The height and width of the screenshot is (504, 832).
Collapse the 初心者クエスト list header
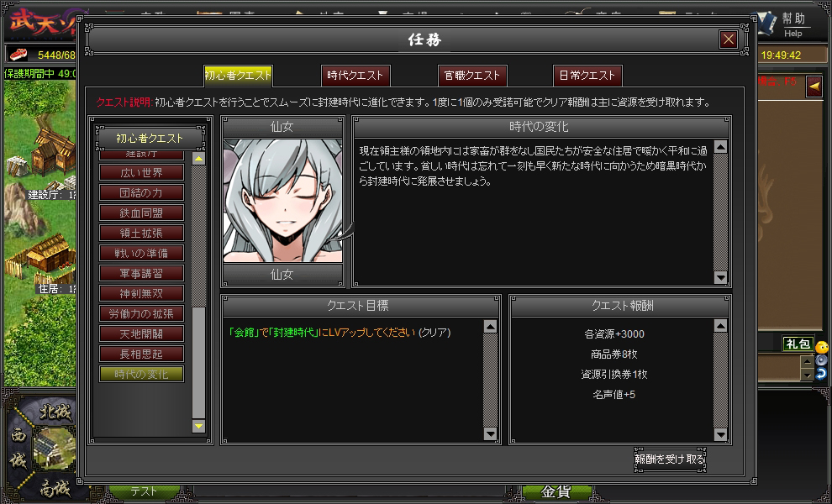pyautogui.click(x=148, y=138)
